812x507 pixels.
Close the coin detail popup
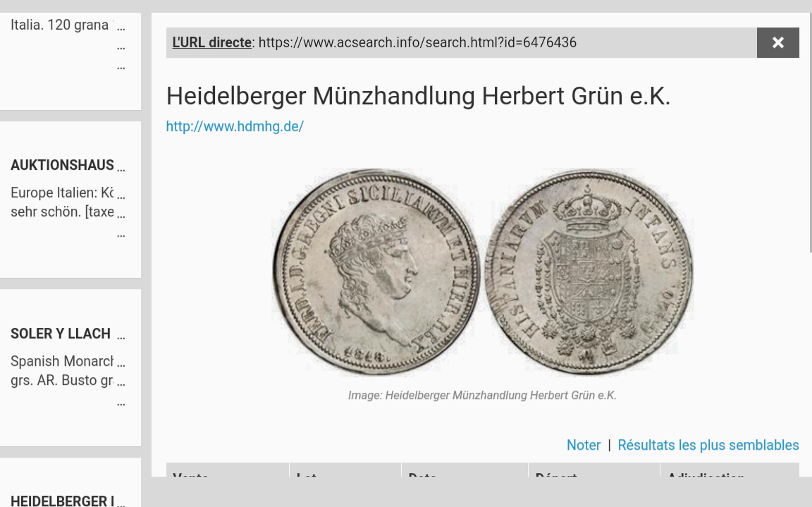(x=778, y=42)
